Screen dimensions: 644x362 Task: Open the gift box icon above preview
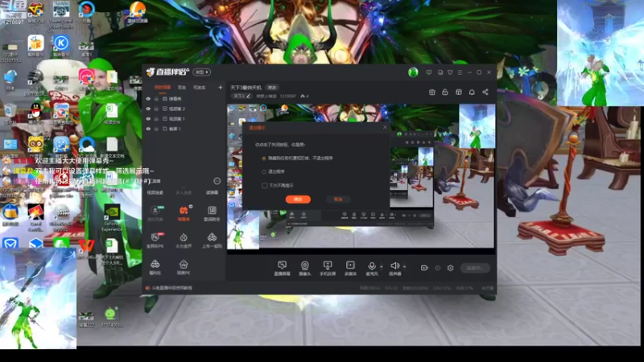(432, 93)
